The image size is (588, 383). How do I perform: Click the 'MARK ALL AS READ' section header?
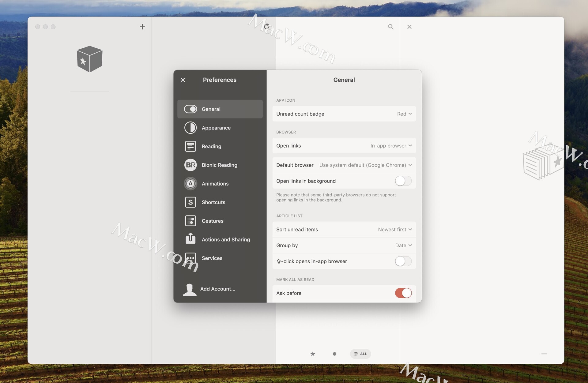(295, 280)
